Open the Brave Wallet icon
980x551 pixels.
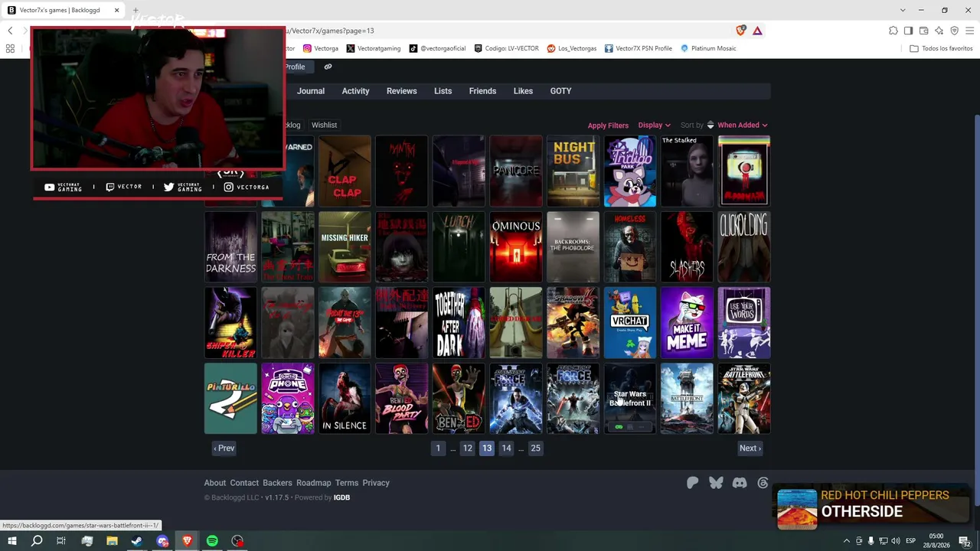click(923, 31)
